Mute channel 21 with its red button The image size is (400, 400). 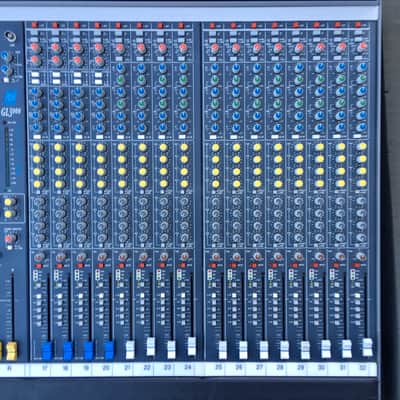(x=121, y=266)
